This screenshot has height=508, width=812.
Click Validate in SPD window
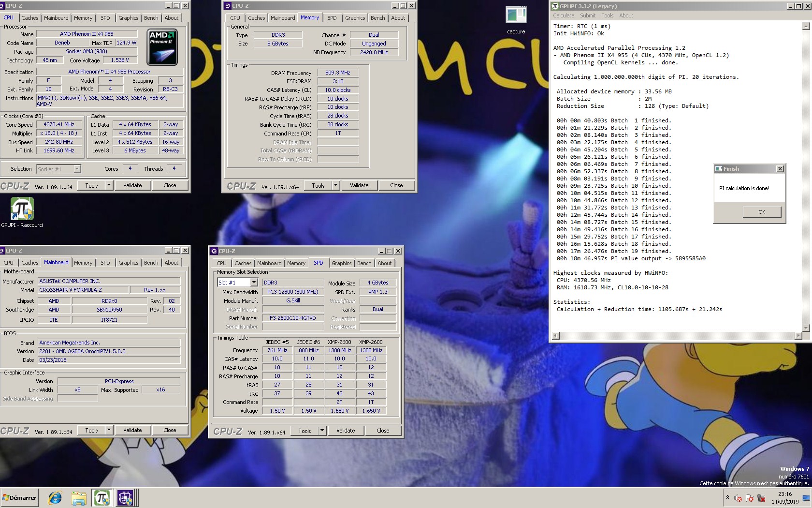click(346, 431)
